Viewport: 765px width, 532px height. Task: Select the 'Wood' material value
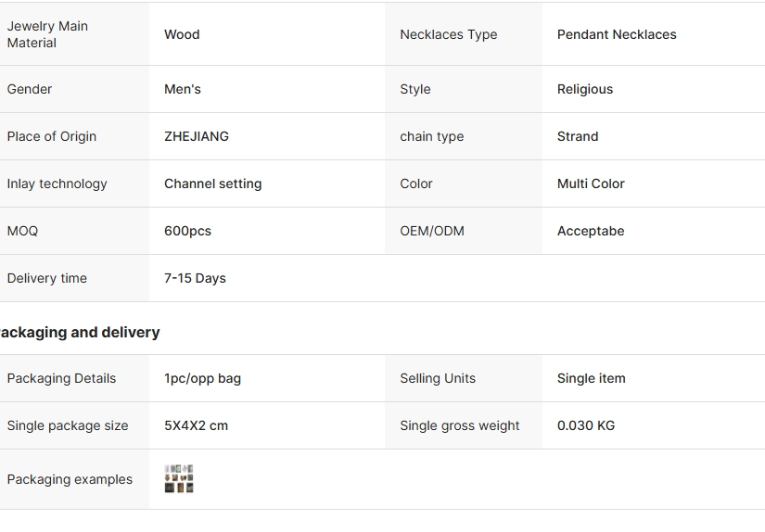182,34
